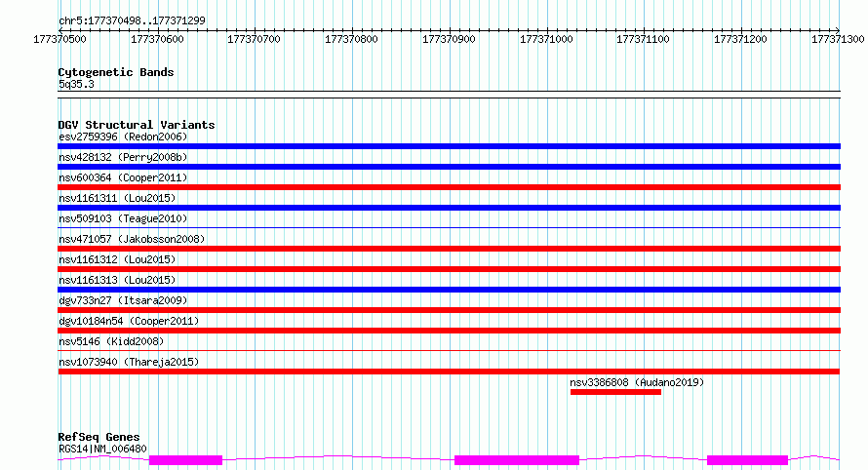Click ruler position 177371300

[x=838, y=39]
